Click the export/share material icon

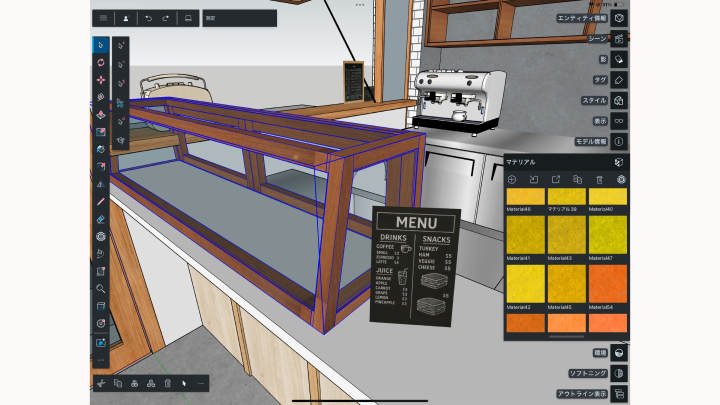556,180
